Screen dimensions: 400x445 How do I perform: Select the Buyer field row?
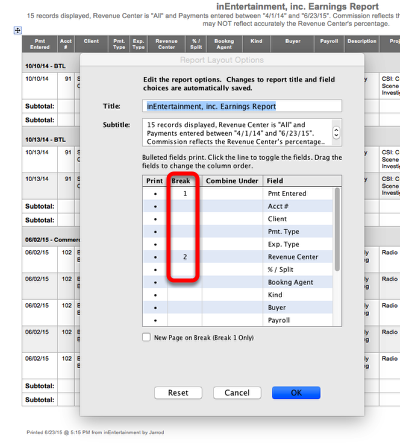coord(238,308)
